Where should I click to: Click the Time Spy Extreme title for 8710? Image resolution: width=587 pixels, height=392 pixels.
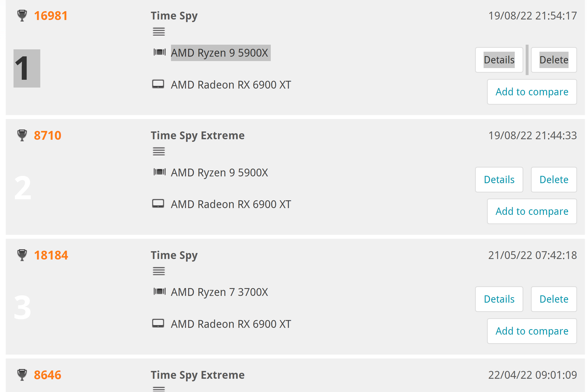(x=197, y=135)
